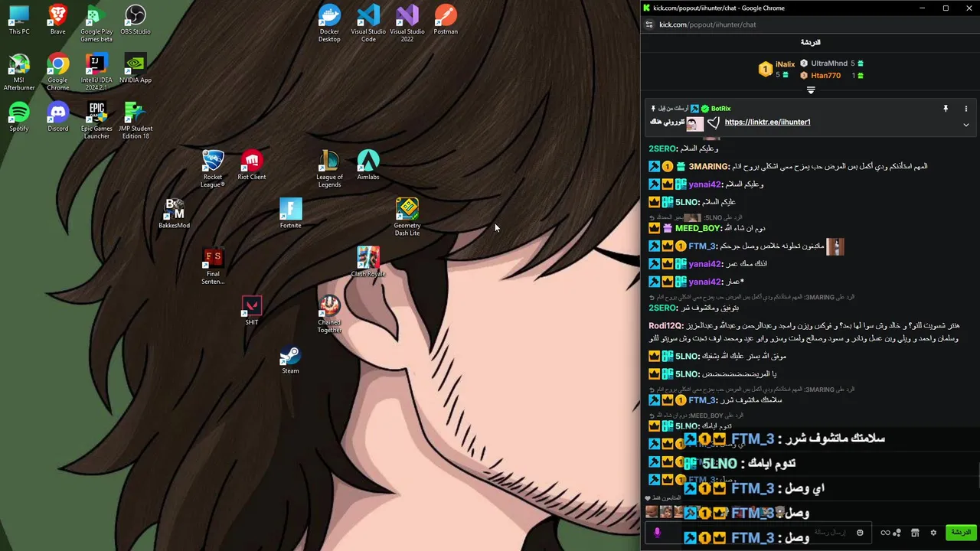Image resolution: width=980 pixels, height=551 pixels.
Task: Select the League of Legends icon
Action: click(329, 168)
